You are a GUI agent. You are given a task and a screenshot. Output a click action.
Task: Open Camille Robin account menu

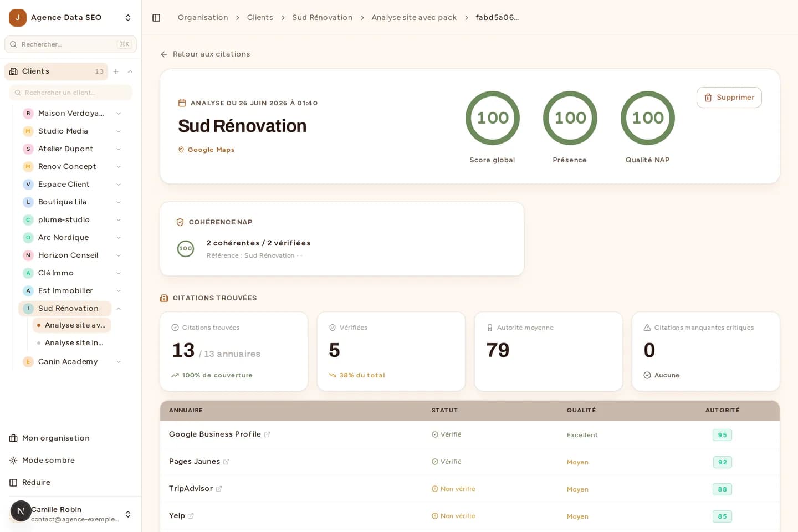point(70,514)
